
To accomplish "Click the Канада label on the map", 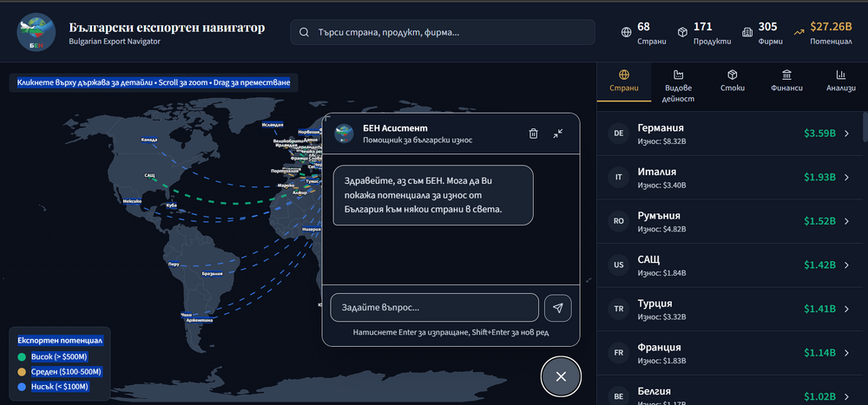I will click(149, 140).
